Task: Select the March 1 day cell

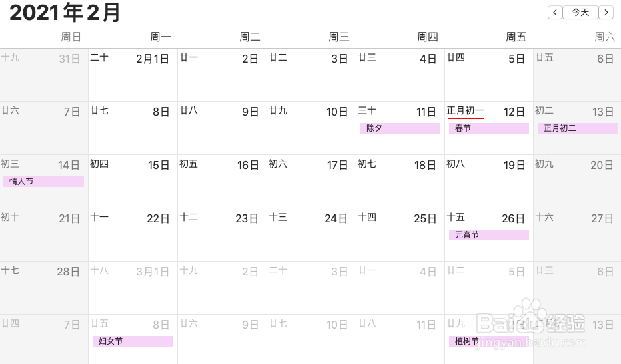Action: tap(133, 288)
